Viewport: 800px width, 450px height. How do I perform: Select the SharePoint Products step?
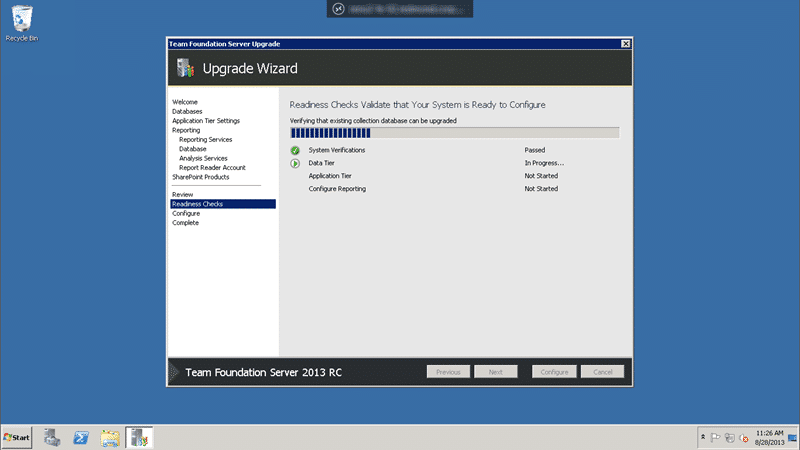201,177
